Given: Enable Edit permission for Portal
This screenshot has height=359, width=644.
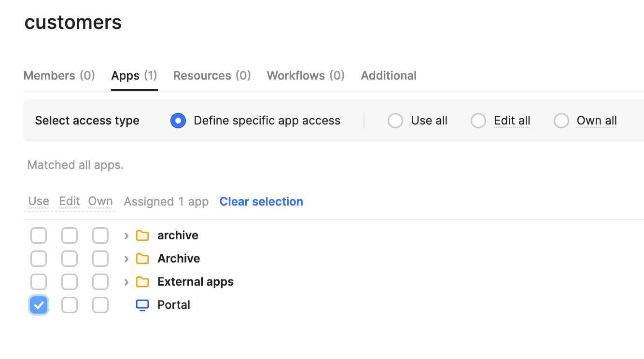Looking at the screenshot, I should tap(70, 305).
